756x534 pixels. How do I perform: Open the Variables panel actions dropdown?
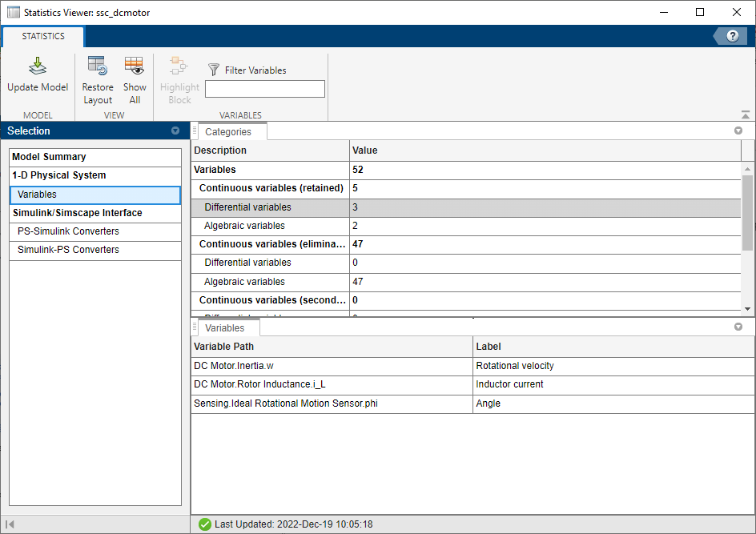[738, 327]
